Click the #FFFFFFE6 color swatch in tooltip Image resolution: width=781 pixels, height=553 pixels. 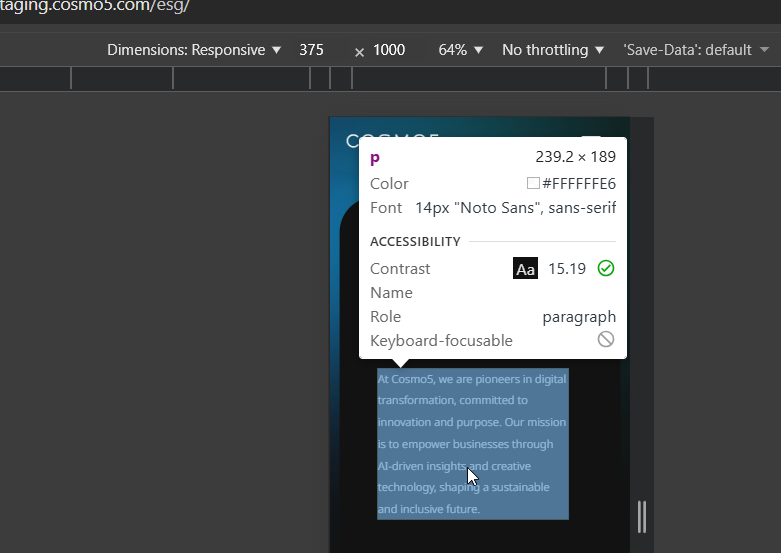click(x=533, y=183)
